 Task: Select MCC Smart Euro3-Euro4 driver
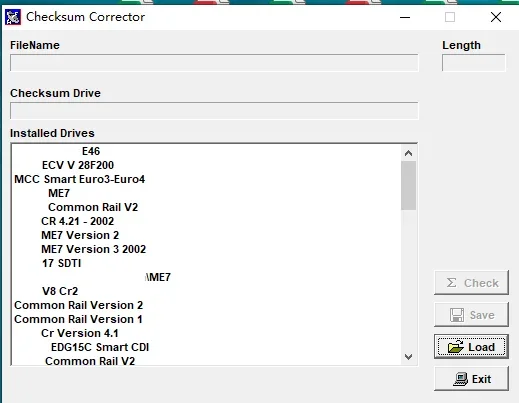pos(80,179)
